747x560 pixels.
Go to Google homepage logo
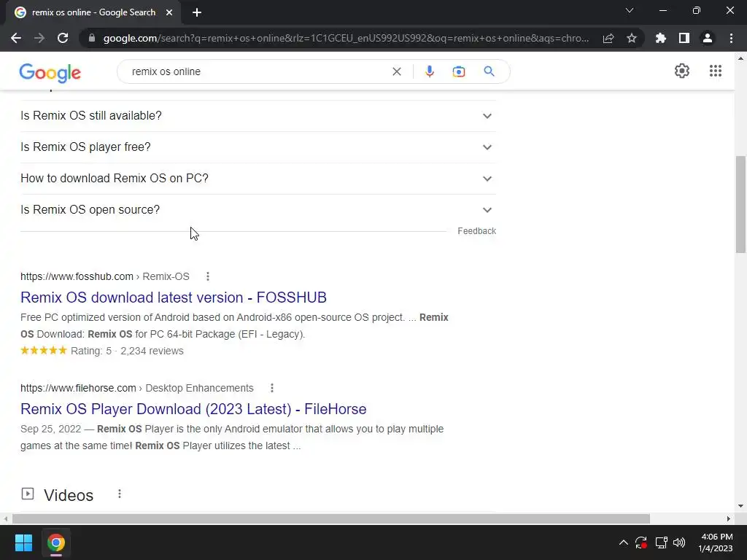(x=50, y=72)
